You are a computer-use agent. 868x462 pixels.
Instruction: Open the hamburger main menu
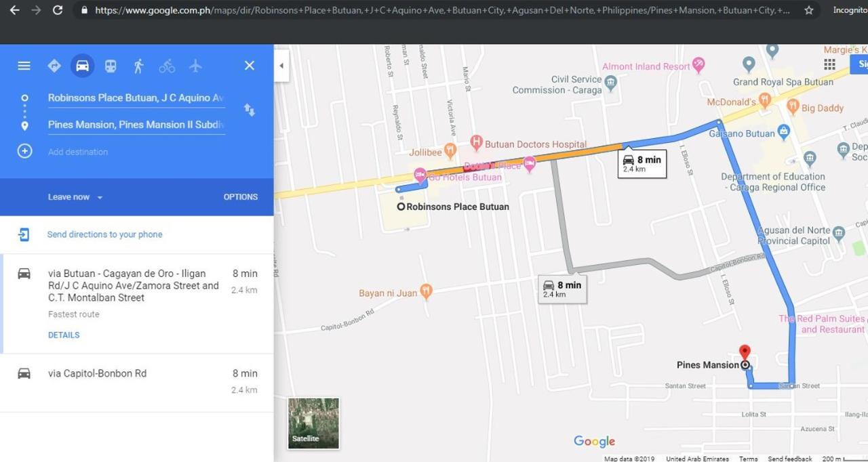(24, 66)
